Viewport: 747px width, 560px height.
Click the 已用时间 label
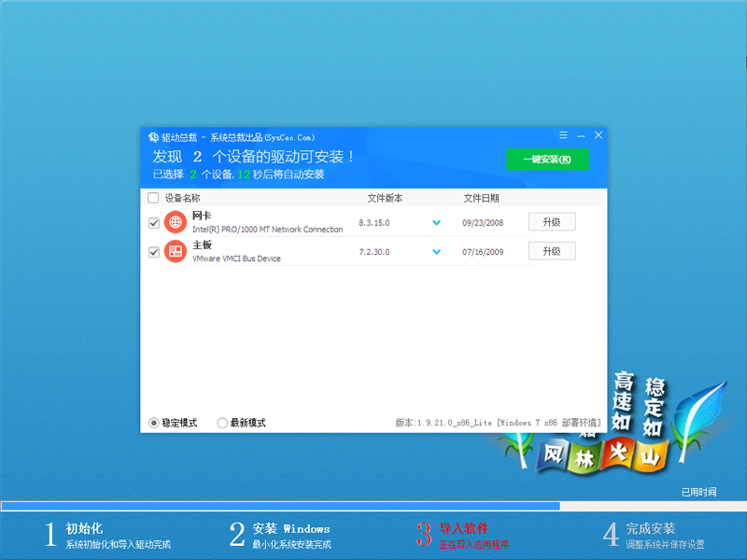tap(698, 492)
